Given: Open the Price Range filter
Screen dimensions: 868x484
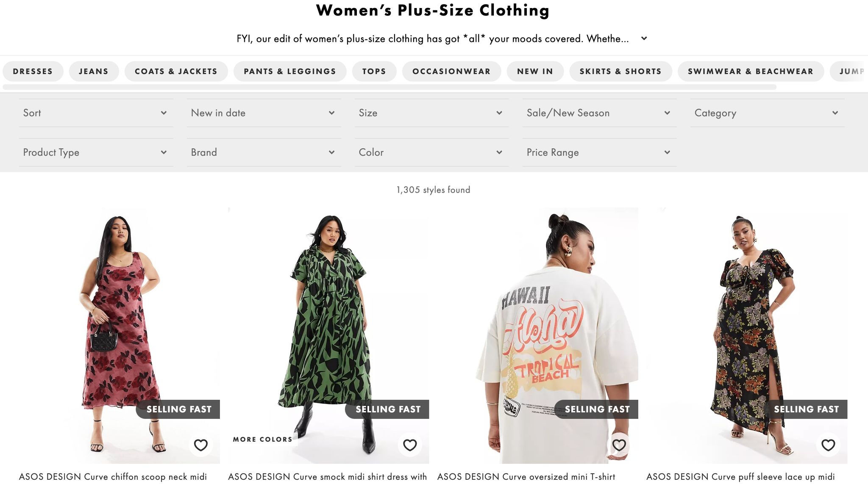Looking at the screenshot, I should pyautogui.click(x=599, y=152).
